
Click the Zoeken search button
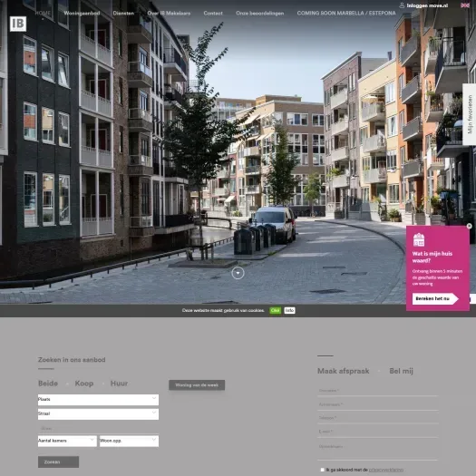tap(58, 461)
